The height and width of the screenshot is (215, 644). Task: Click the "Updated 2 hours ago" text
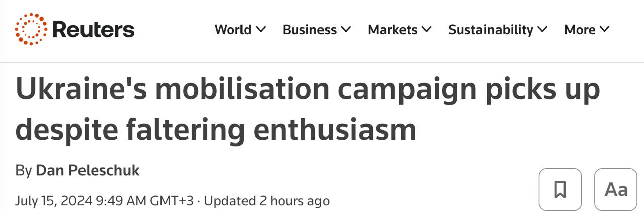(x=267, y=201)
